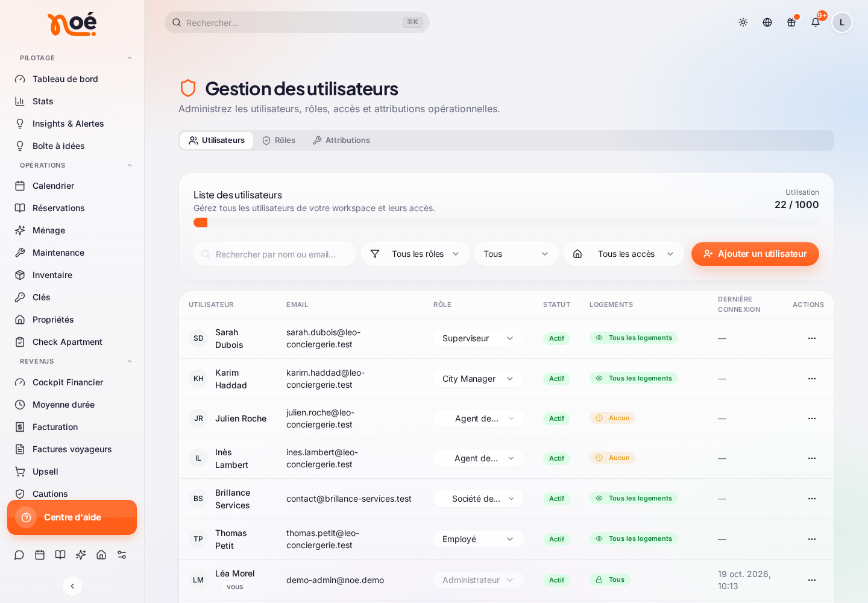Viewport: 868px width, 603px height.
Task: Open actions menu for Inès Lambert
Action: [x=812, y=458]
